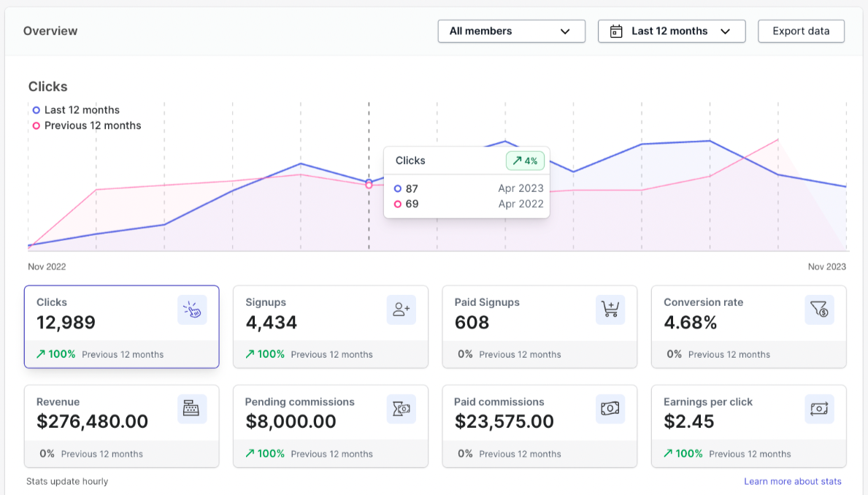
Task: Click the hand-click icon in Clicks card
Action: 192,310
